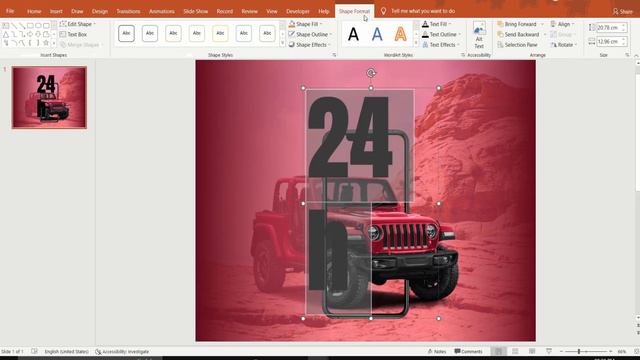Open the Align dropdown
This screenshot has width=640, height=360.
click(x=562, y=24)
